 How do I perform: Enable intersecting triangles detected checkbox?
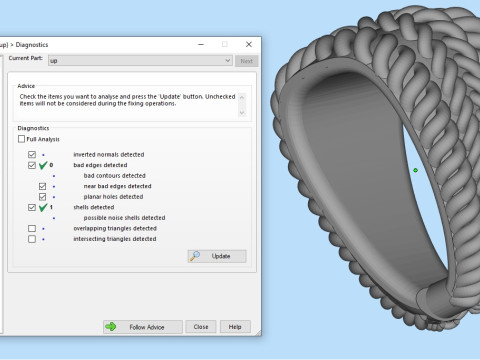(x=32, y=239)
